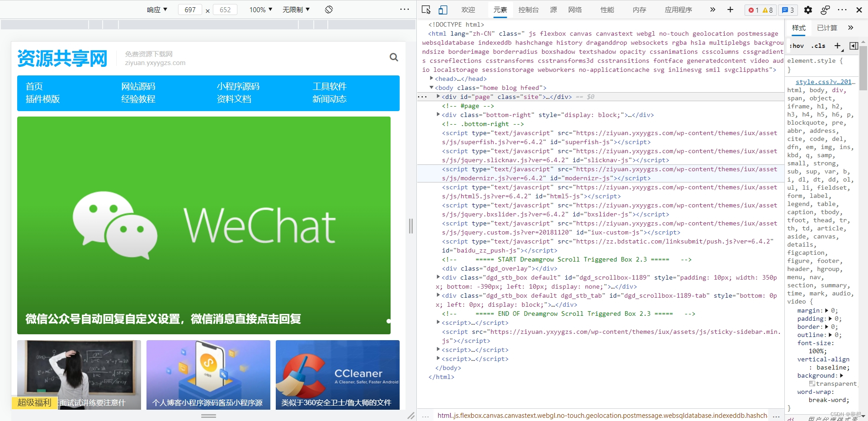This screenshot has width=868, height=421.
Task: Click the viewport width field 697
Action: coord(190,9)
